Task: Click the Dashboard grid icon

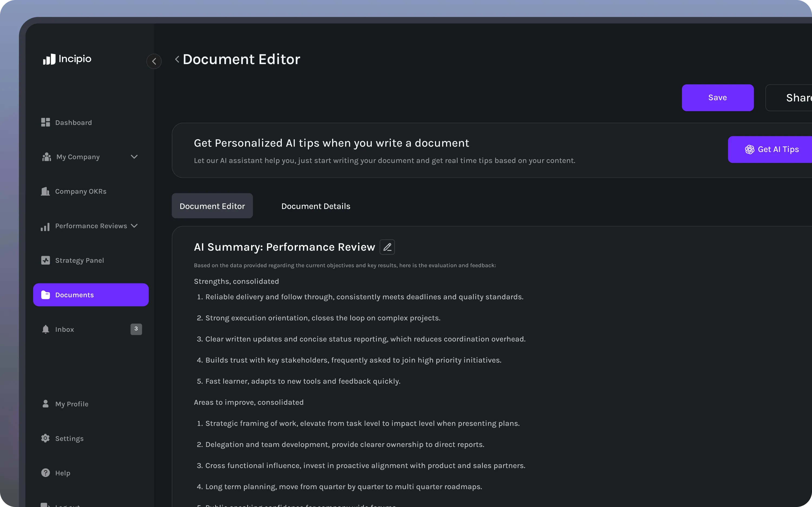Action: tap(46, 122)
